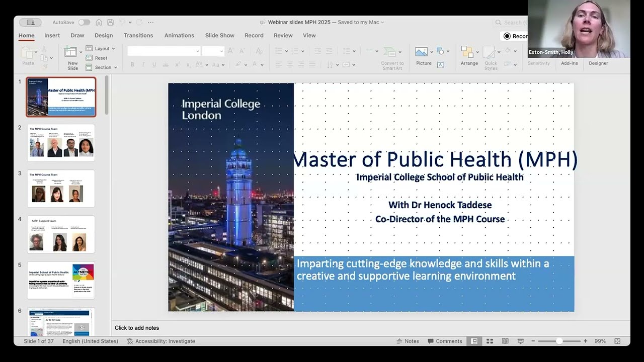Viewport: 644px width, 362px height.
Task: Apply Strikethrough formatting
Action: 166,65
